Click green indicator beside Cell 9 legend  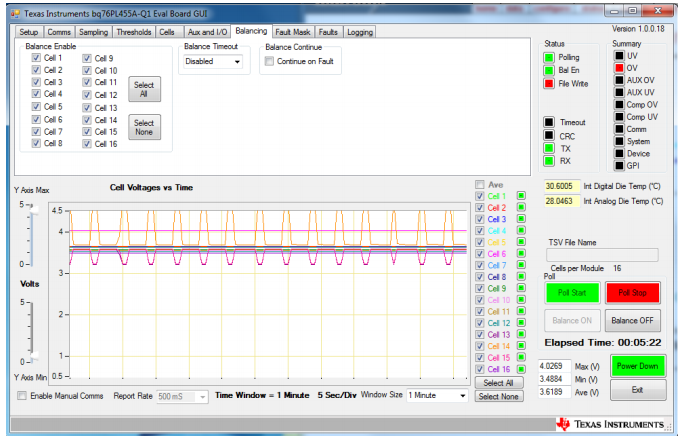[521, 288]
